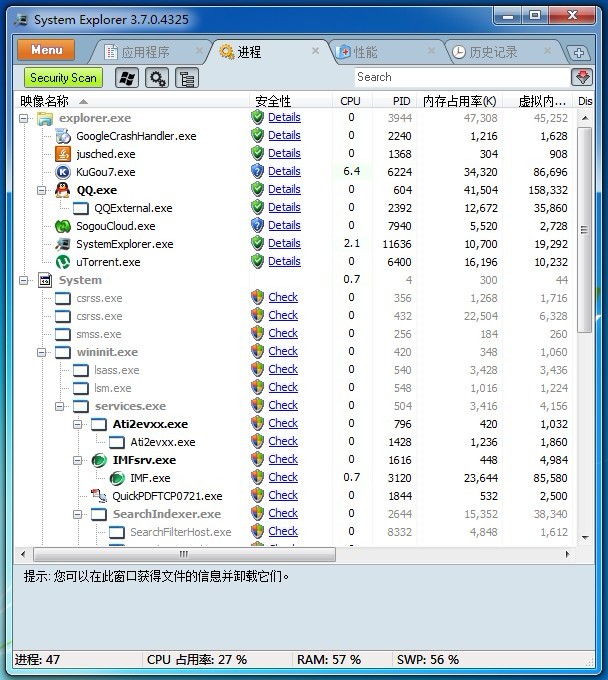This screenshot has height=680, width=608.
Task: Collapse the services.exe tree node
Action: pyautogui.click(x=60, y=406)
